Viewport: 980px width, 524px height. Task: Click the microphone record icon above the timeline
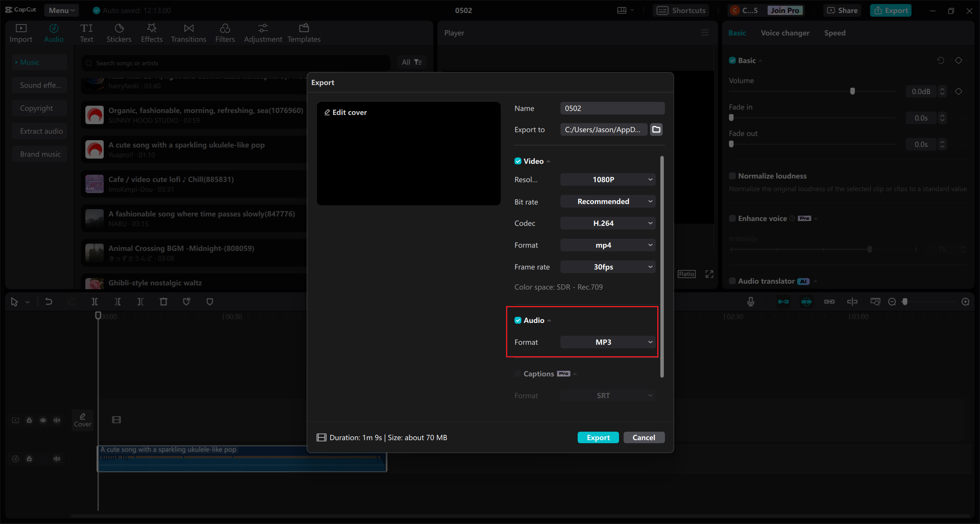click(751, 302)
